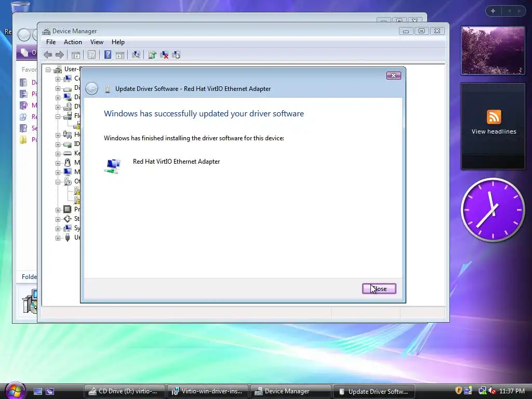Expand the Keyboards category node

click(x=58, y=154)
